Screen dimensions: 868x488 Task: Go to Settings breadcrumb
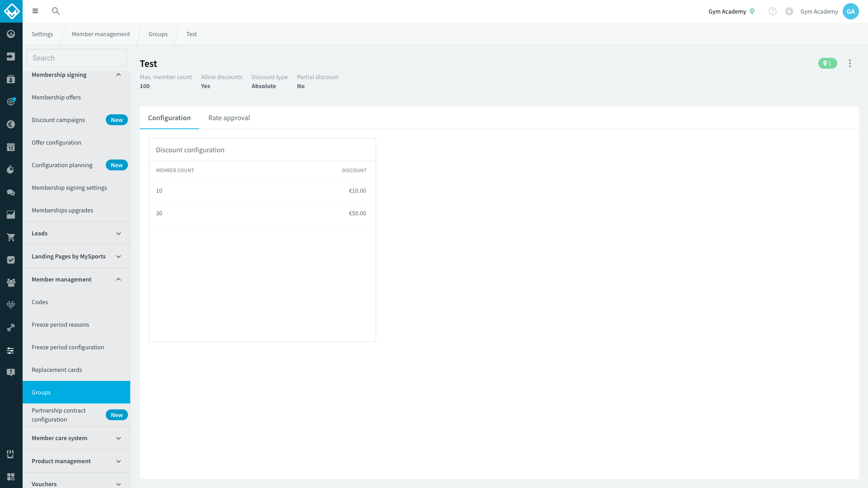coord(42,34)
